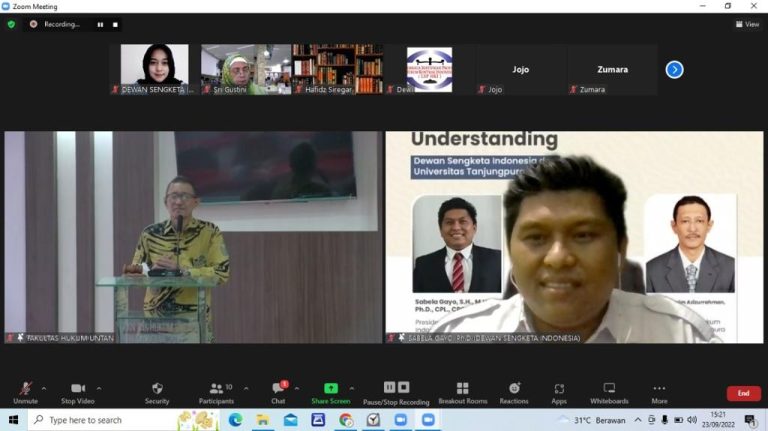Click the More options ellipsis
768x431 pixels.
click(x=659, y=388)
